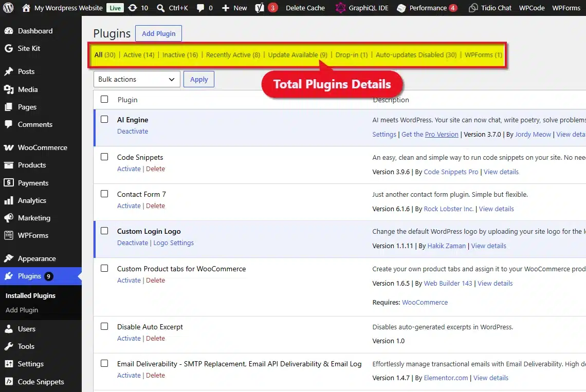Check the Disable Auto Excerpt checkbox
Viewport: 586px width, 392px height.
[104, 326]
